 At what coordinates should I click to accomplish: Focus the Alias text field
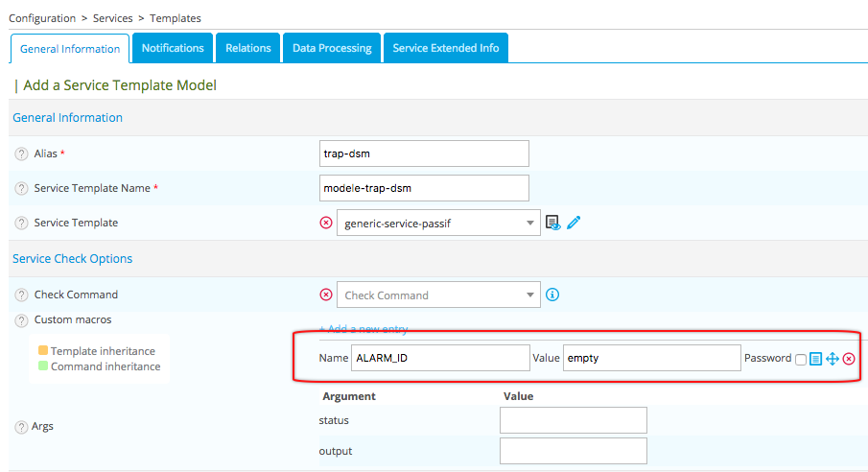pyautogui.click(x=424, y=153)
